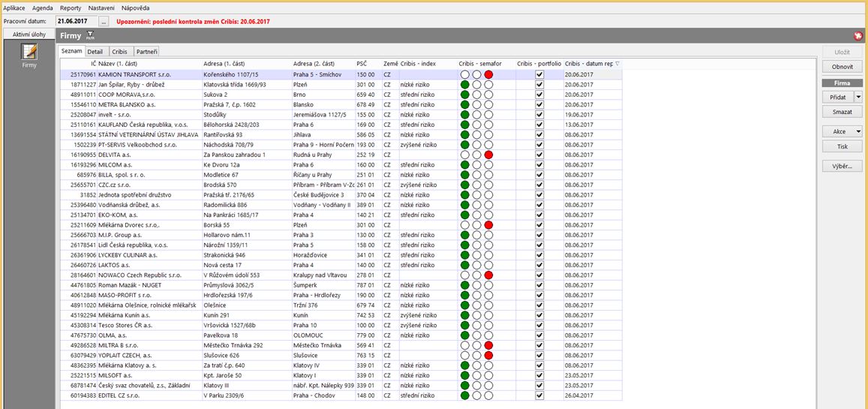Toggle the portfolio checkbox for METRA BLANSKO
The image size is (868, 409).
tap(539, 104)
